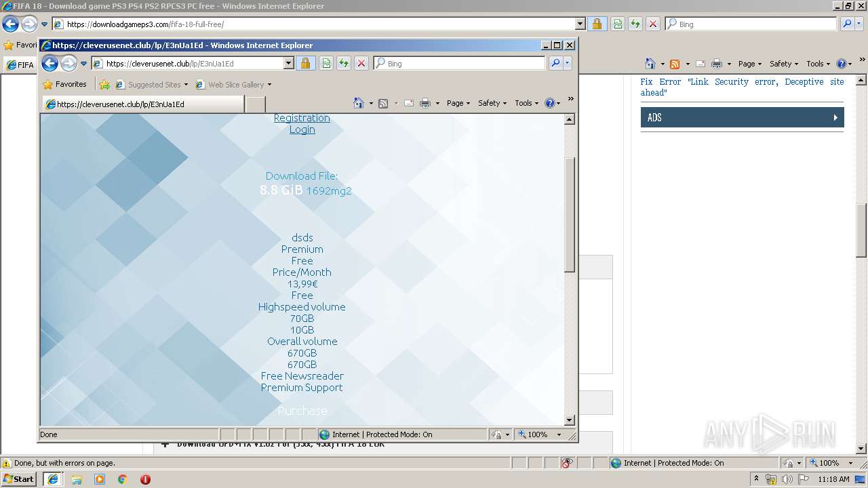Click popup vertical scrollbar up arrow

(570, 119)
